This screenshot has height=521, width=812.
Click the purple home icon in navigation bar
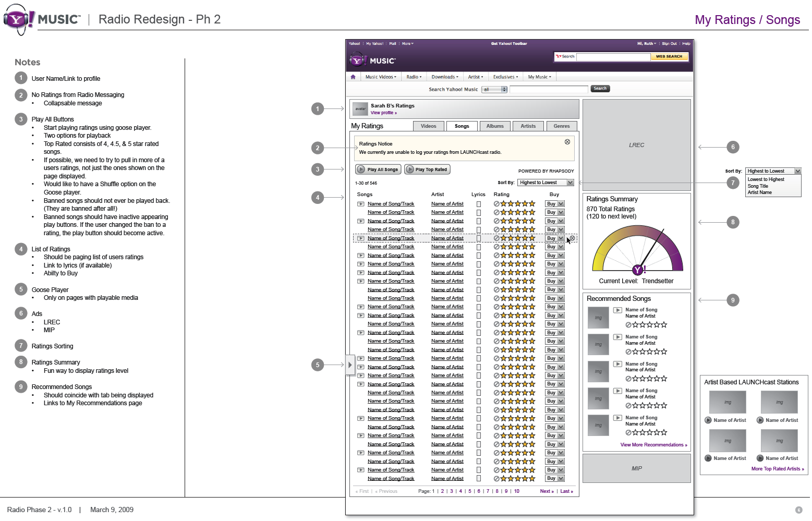pos(353,77)
